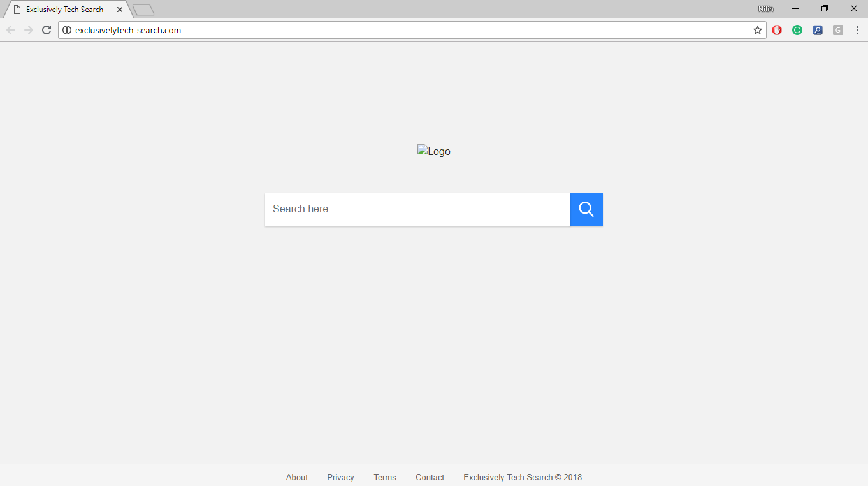
Task: Open the Terms page
Action: point(385,477)
